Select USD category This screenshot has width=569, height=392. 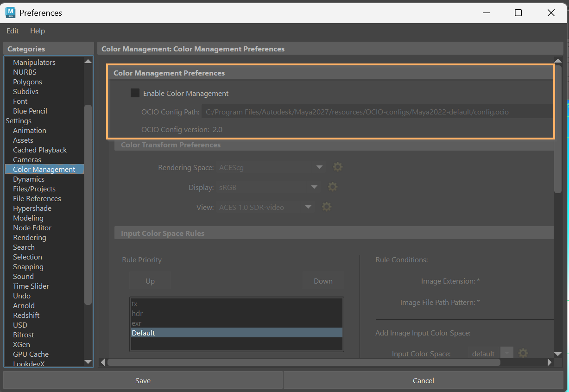20,325
